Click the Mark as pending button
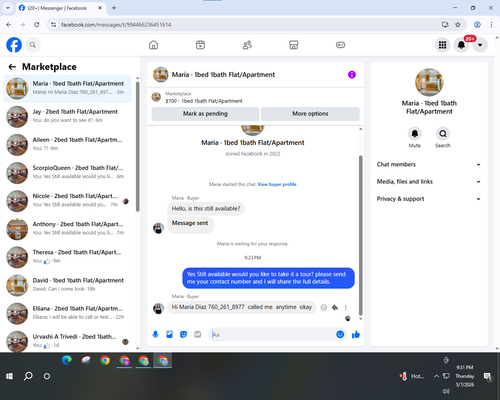Image resolution: width=500 pixels, height=400 pixels. 205,114
